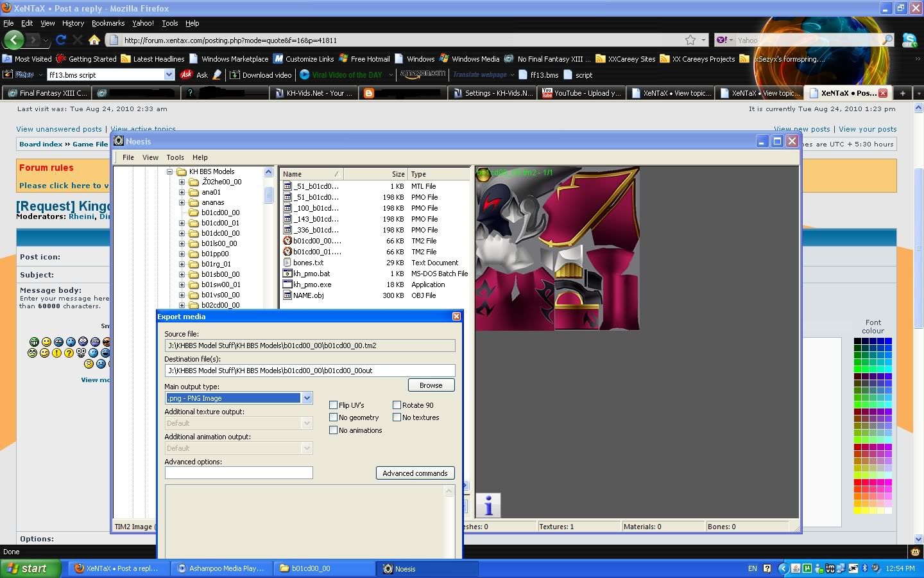Select the kh_pmo.exe application icon
924x578 pixels.
287,285
